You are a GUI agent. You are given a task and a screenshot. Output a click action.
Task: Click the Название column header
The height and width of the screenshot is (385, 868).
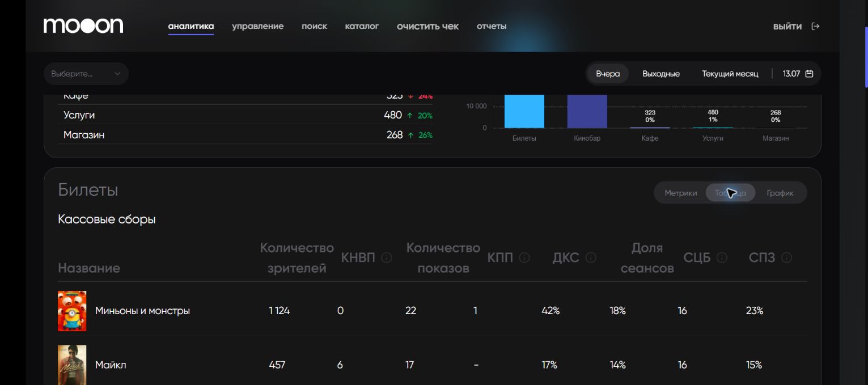89,268
